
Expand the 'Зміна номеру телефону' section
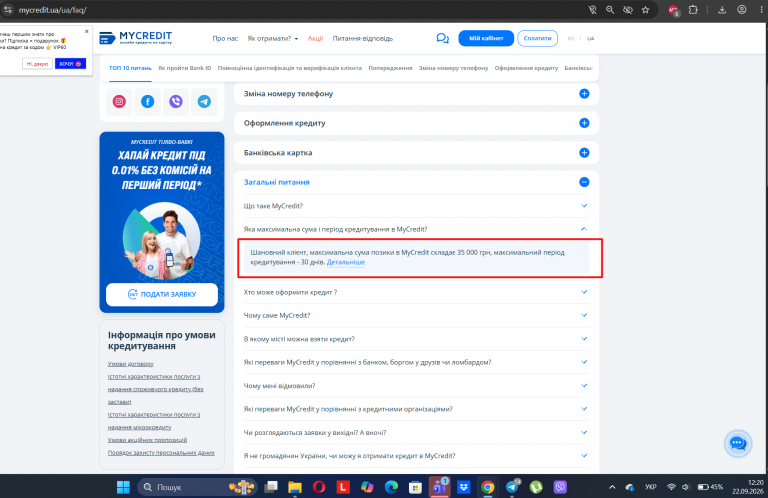tap(584, 94)
